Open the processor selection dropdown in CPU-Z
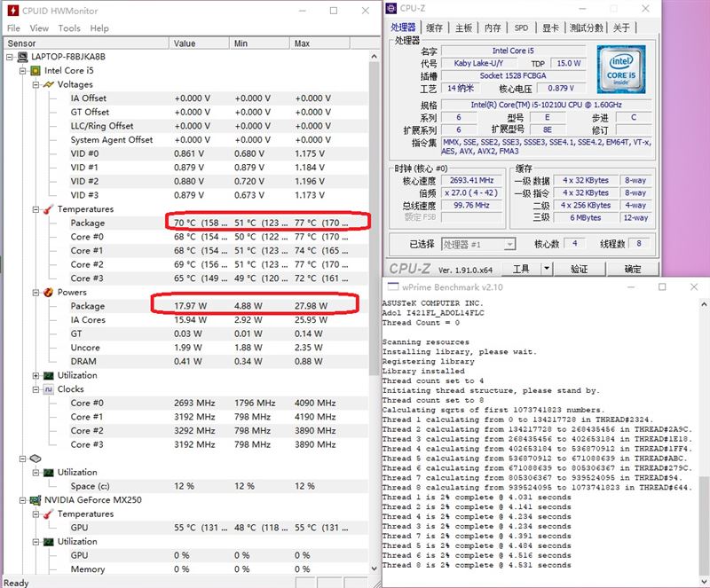The width and height of the screenshot is (710, 588). point(509,245)
